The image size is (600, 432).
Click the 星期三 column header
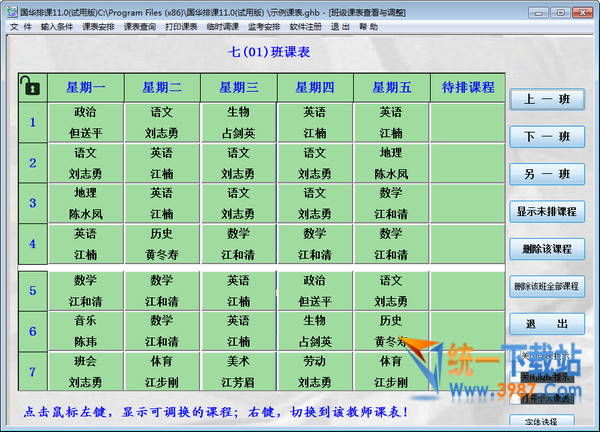(238, 87)
